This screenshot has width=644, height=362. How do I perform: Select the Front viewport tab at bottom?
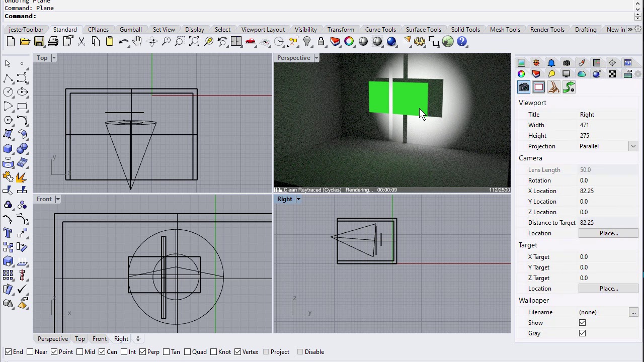(99, 339)
